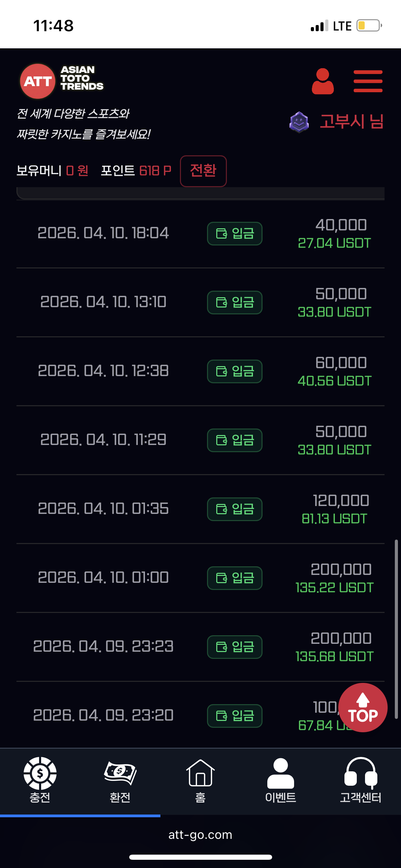Click the ATT Asian Toto Trends logo
Image resolution: width=401 pixels, height=868 pixels.
[62, 81]
